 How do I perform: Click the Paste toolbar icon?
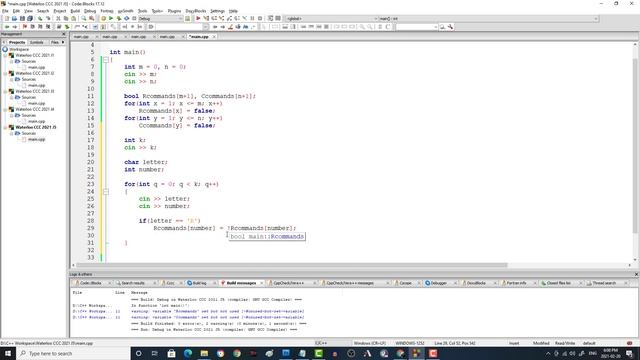73,18
